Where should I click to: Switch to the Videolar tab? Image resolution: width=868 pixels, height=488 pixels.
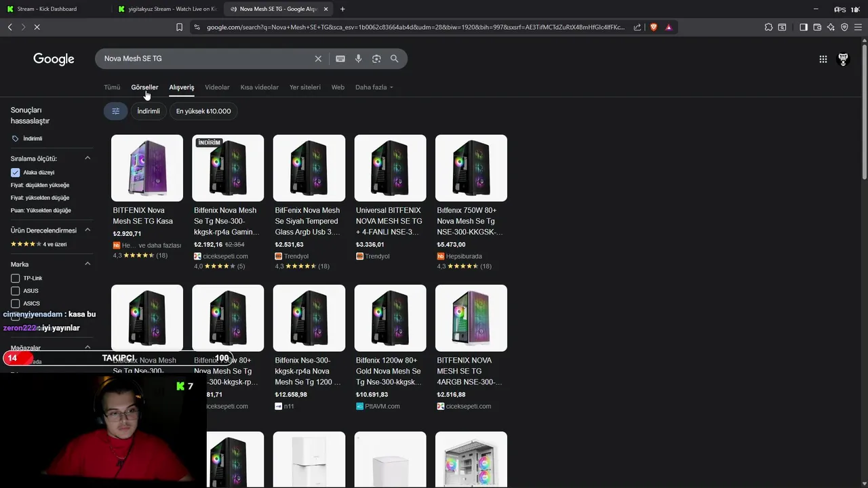coord(217,87)
